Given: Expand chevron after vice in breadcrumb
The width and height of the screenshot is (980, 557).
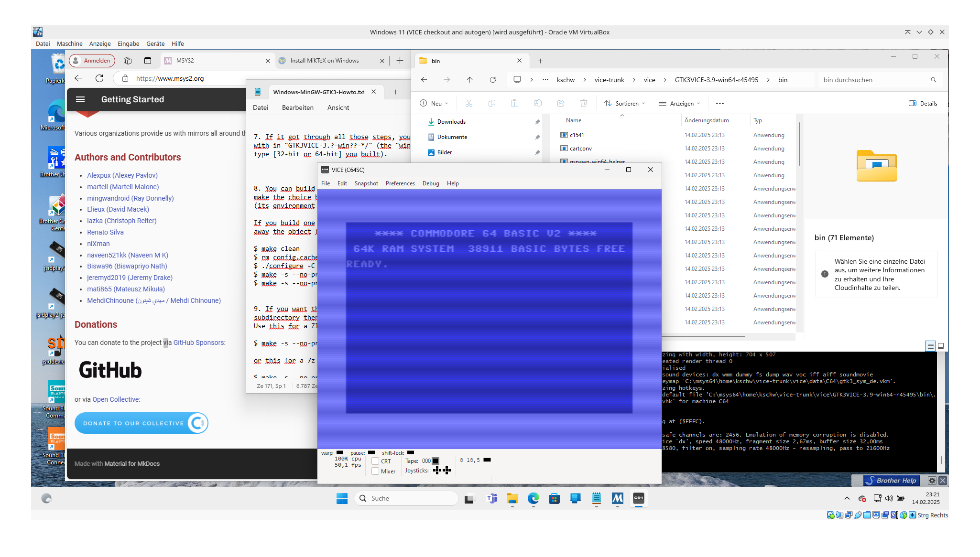Looking at the screenshot, I should click(x=665, y=80).
